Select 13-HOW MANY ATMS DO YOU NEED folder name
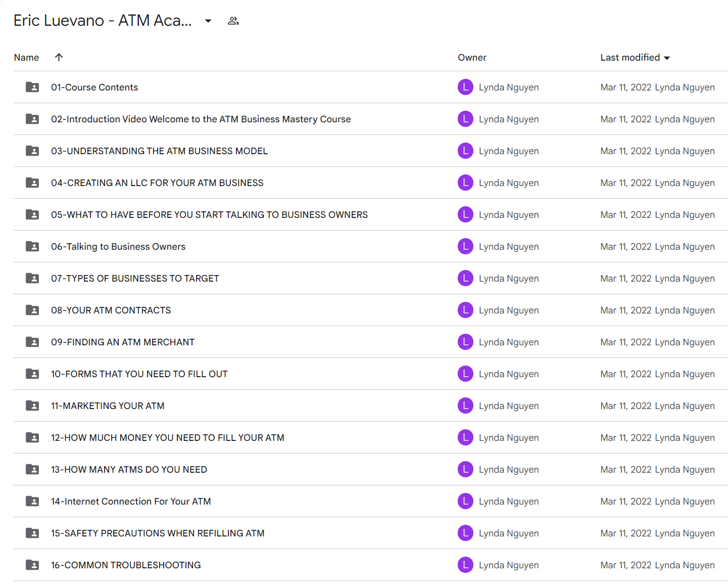Viewport: 728px width, 586px height. coord(129,470)
